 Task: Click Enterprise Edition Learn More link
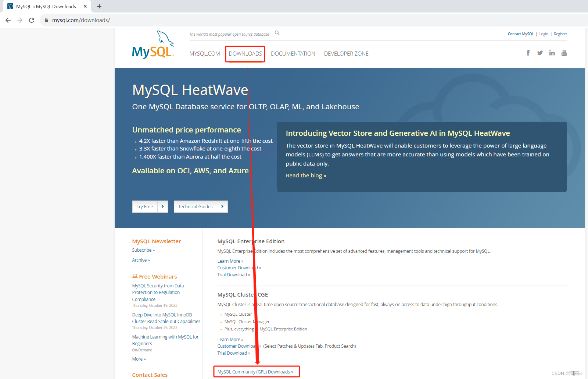coord(230,261)
